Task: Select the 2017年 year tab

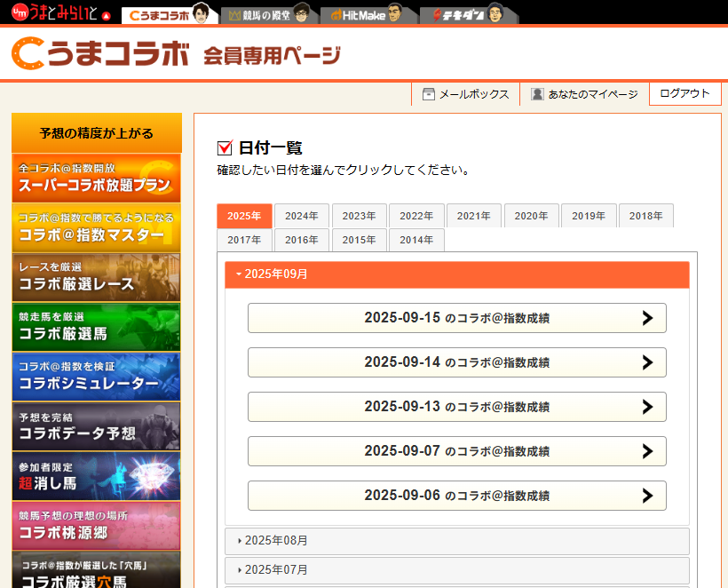Action: coord(244,240)
